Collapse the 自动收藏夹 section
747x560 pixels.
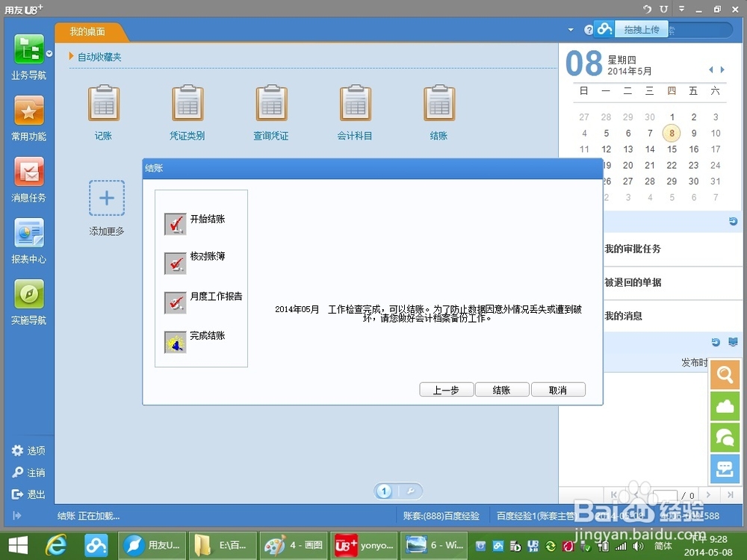[x=71, y=56]
